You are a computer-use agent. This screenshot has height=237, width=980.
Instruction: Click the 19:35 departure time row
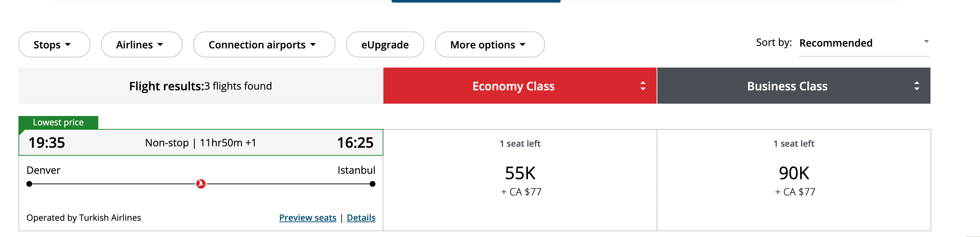(201, 143)
